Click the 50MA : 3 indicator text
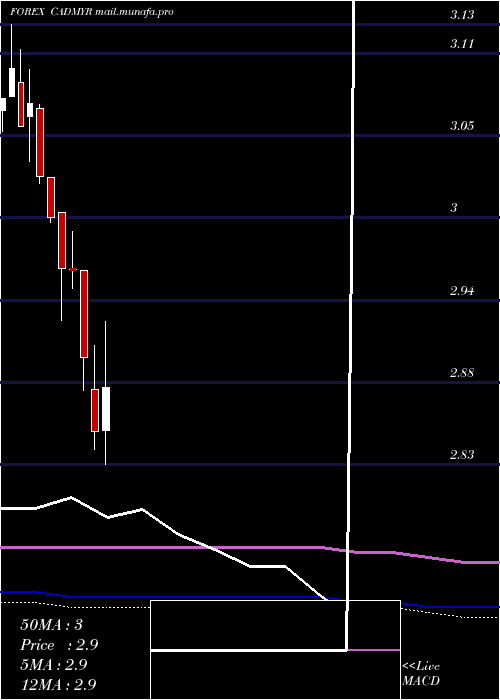The image size is (500, 700). (x=51, y=625)
